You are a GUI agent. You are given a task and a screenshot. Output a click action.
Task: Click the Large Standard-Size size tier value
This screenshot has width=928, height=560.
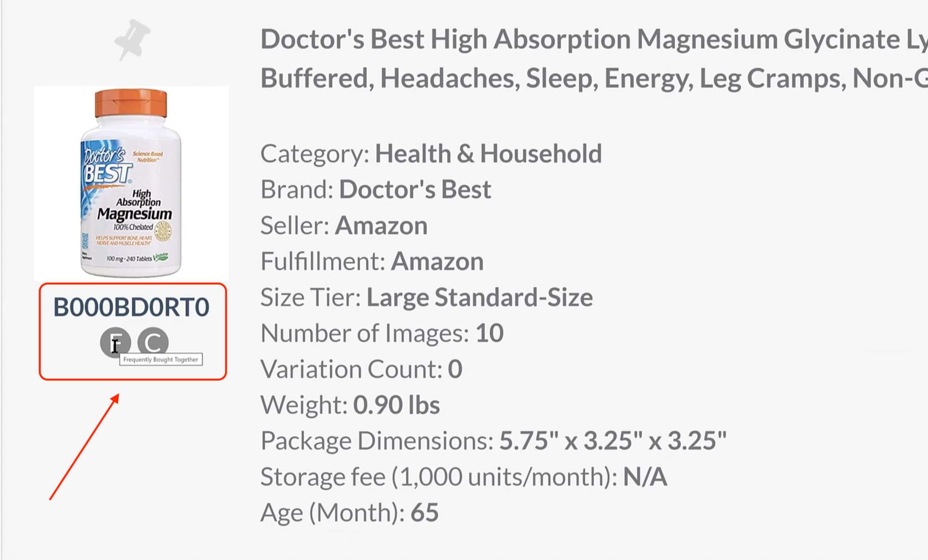(x=479, y=297)
